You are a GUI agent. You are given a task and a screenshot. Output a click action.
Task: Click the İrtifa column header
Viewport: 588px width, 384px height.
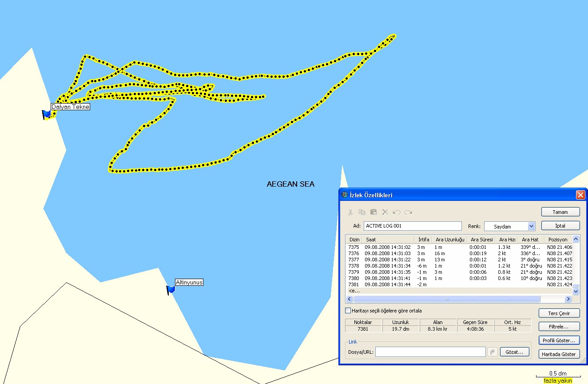point(424,240)
